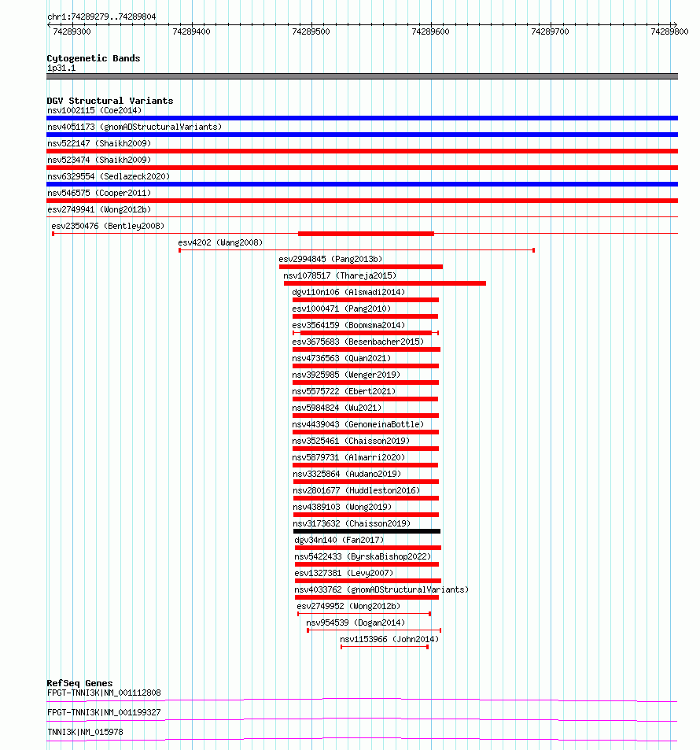Screen dimensions: 700x750
Task: Select the gray 1p31.1 cytogenetic band bar
Action: pyautogui.click(x=362, y=76)
